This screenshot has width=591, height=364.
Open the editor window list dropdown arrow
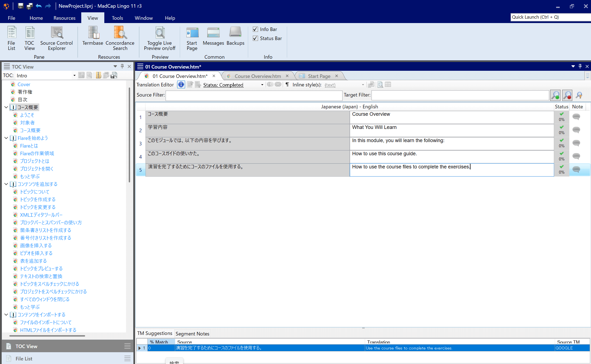click(x=573, y=66)
